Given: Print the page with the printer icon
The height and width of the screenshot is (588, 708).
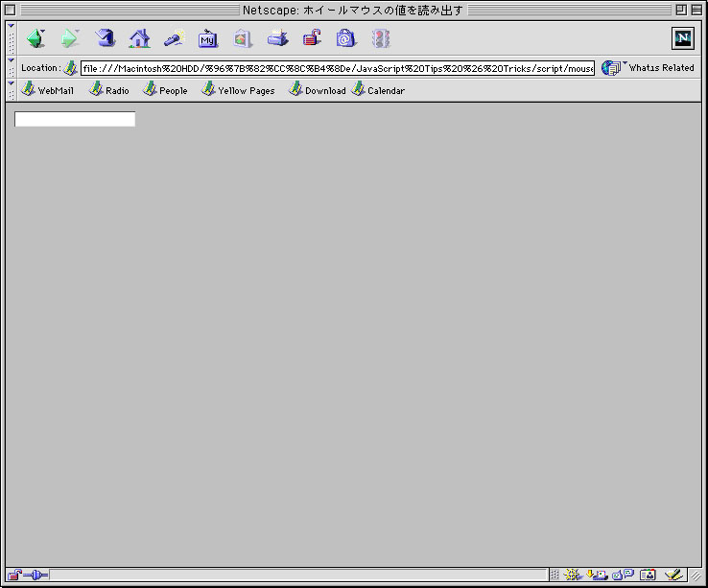Looking at the screenshot, I should (277, 38).
